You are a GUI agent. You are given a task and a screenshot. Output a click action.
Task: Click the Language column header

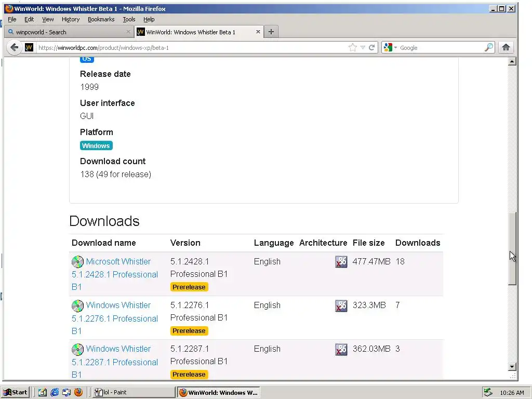coord(274,243)
